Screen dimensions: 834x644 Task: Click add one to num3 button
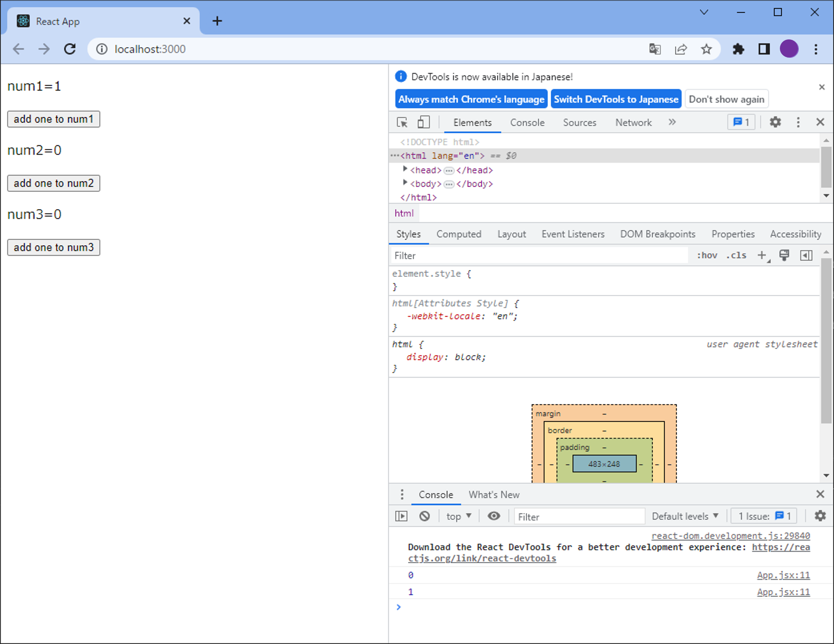coord(54,247)
